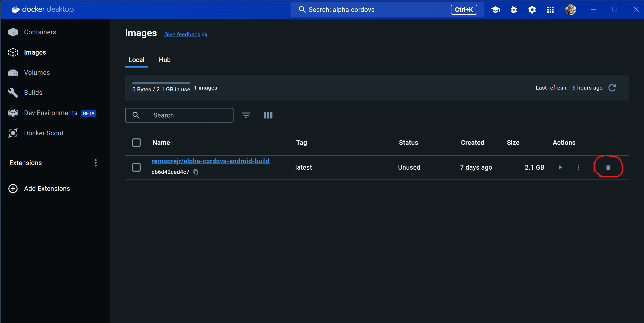Open the Builds section
Image resolution: width=644 pixels, height=323 pixels.
33,92
